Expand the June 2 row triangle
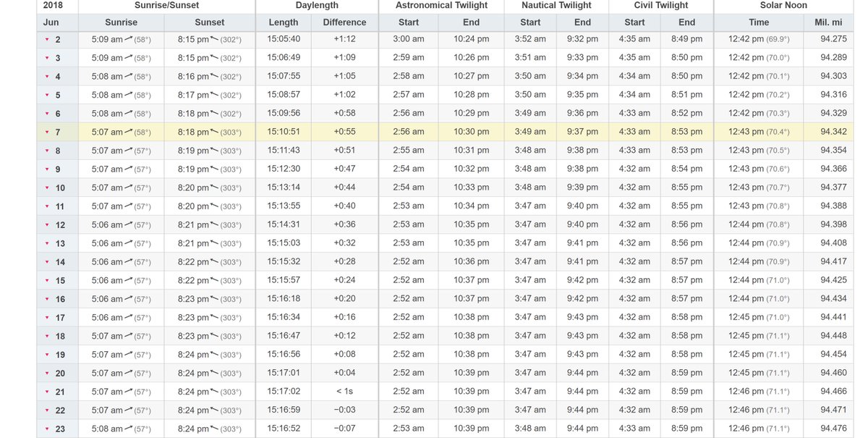The width and height of the screenshot is (868, 438). [x=47, y=39]
